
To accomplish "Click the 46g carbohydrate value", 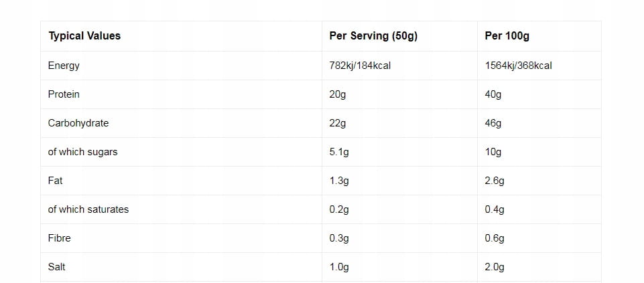I will [493, 123].
